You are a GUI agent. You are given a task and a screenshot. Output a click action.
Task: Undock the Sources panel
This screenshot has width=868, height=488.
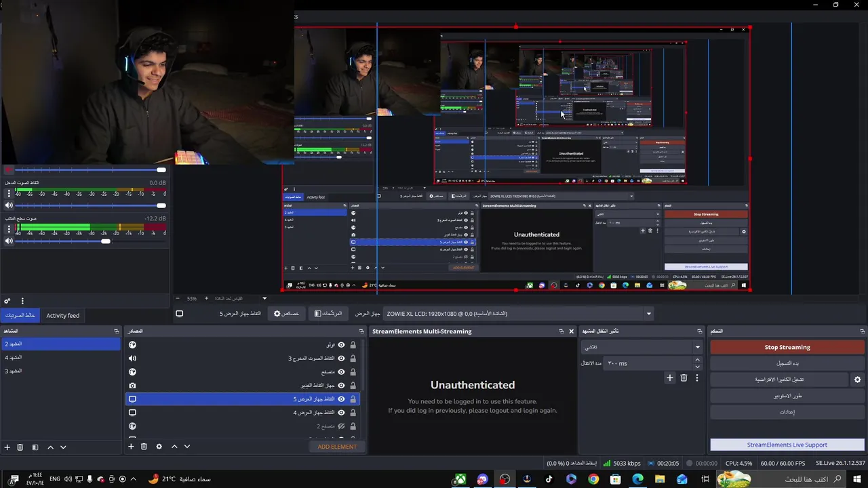click(361, 331)
